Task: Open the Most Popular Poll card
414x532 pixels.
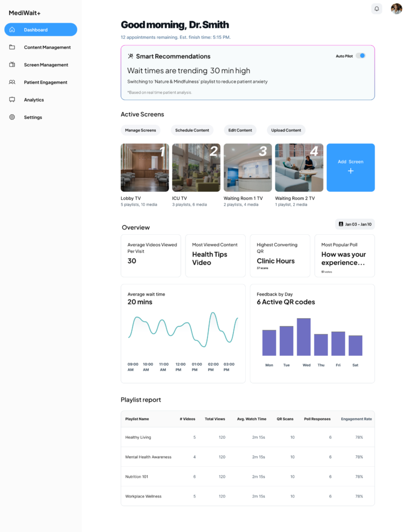Action: (x=344, y=256)
